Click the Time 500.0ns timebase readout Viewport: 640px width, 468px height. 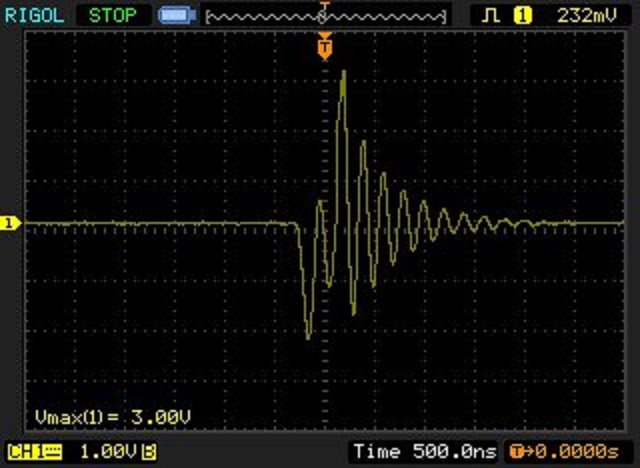click(425, 452)
